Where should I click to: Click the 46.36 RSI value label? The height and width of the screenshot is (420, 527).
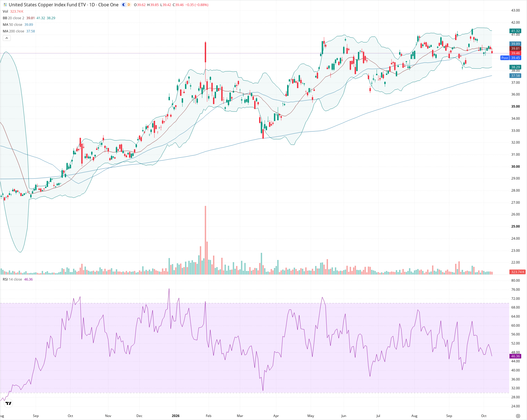515,356
